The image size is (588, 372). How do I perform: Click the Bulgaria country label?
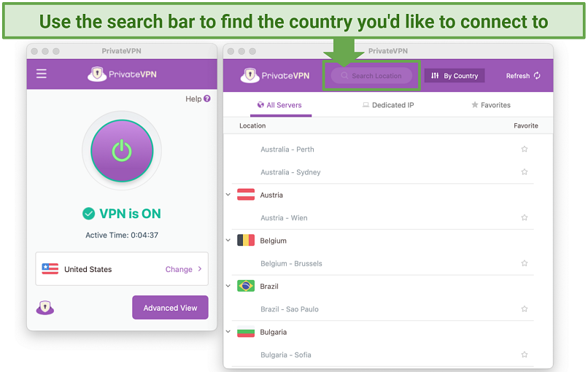pyautogui.click(x=274, y=333)
